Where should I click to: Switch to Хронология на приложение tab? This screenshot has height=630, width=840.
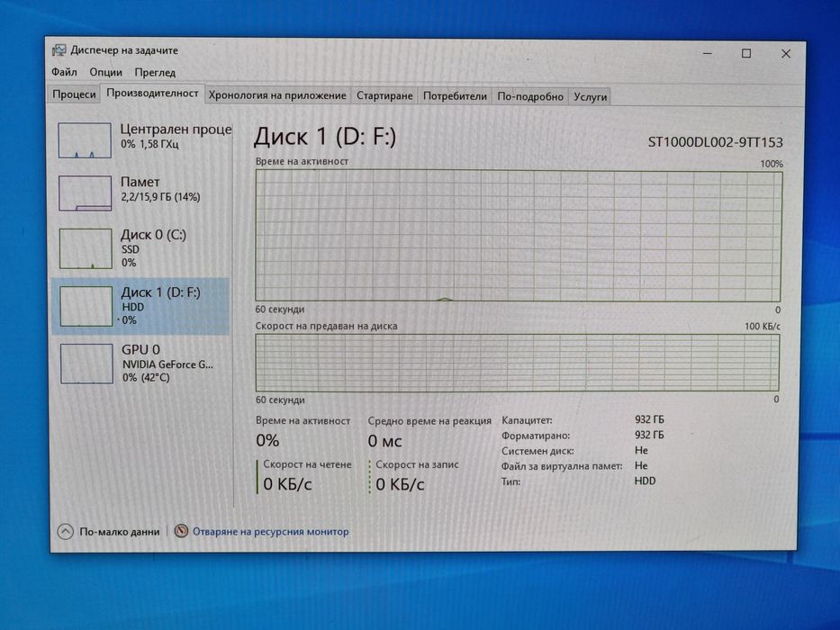(x=277, y=95)
